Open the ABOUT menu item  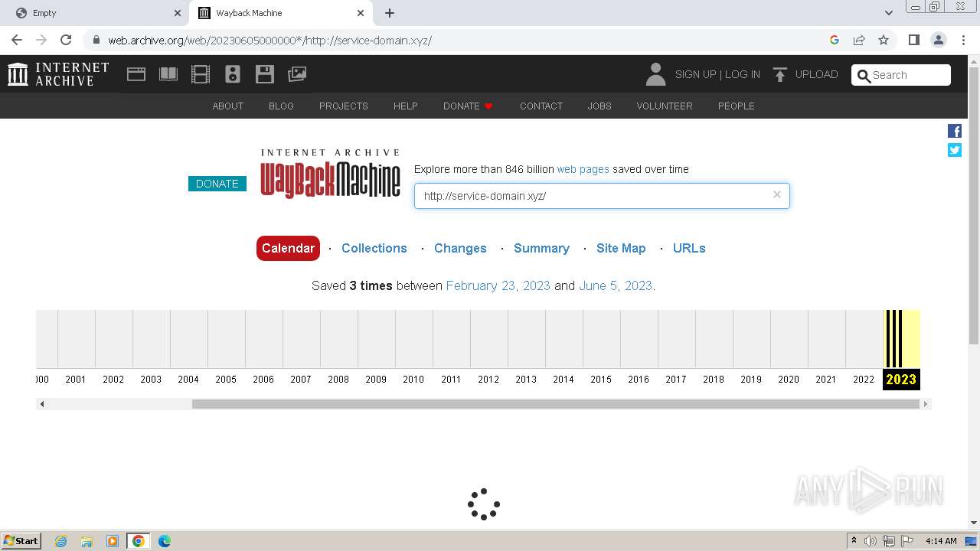(228, 106)
